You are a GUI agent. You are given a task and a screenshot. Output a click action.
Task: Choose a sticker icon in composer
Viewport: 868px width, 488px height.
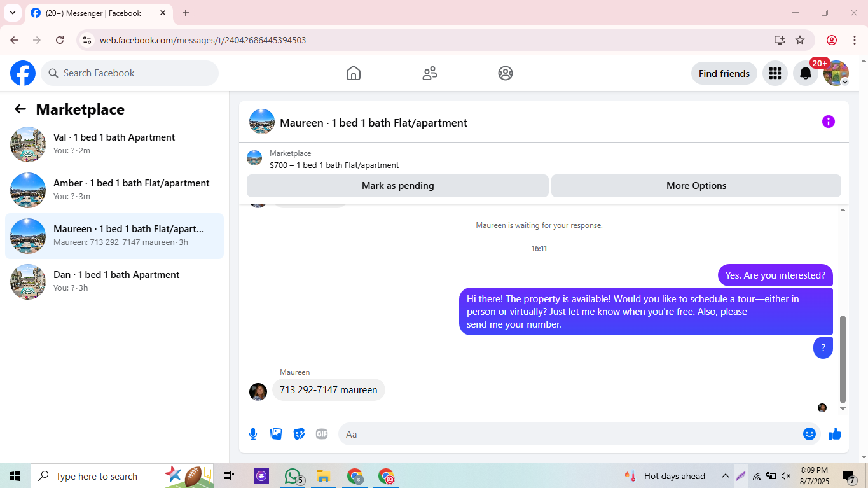coord(299,434)
